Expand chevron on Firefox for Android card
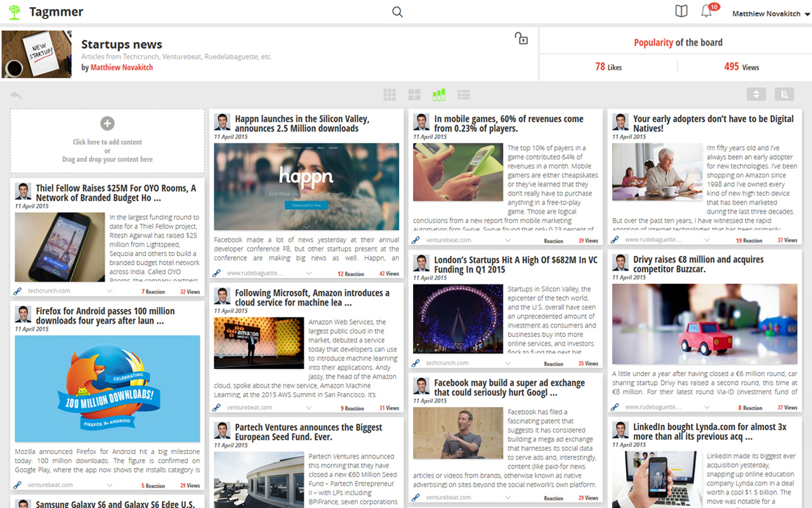The image size is (812, 508). (x=110, y=486)
